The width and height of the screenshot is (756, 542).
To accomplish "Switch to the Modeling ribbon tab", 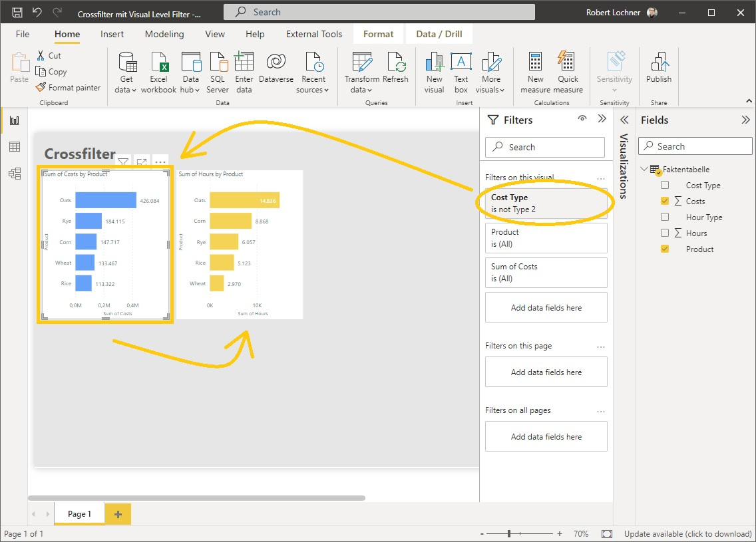I will [x=164, y=34].
